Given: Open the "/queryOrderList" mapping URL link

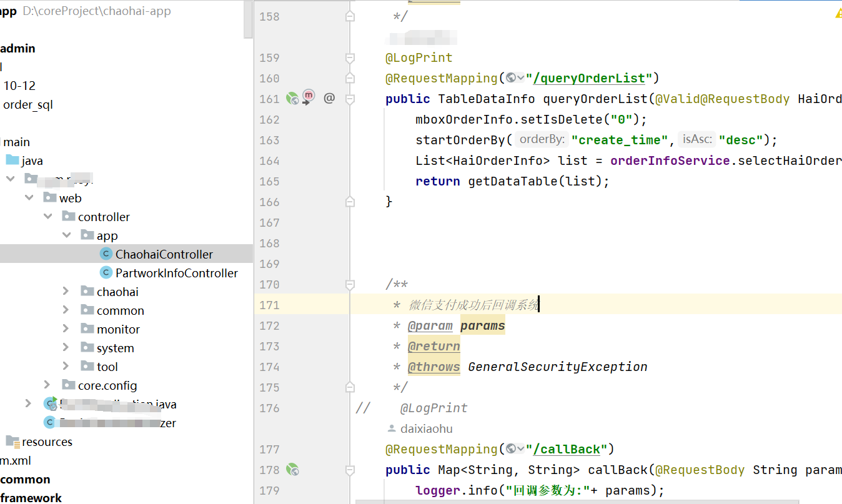Looking at the screenshot, I should click(x=589, y=78).
